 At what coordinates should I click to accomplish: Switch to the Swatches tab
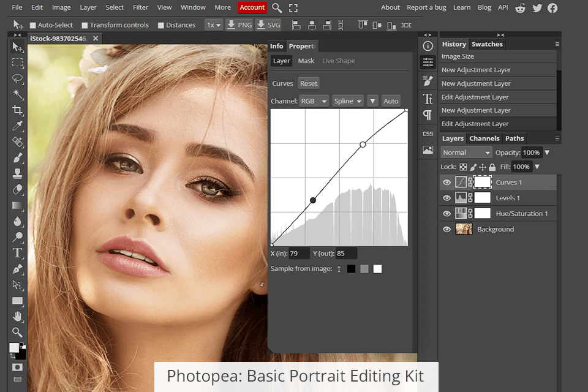click(x=487, y=44)
